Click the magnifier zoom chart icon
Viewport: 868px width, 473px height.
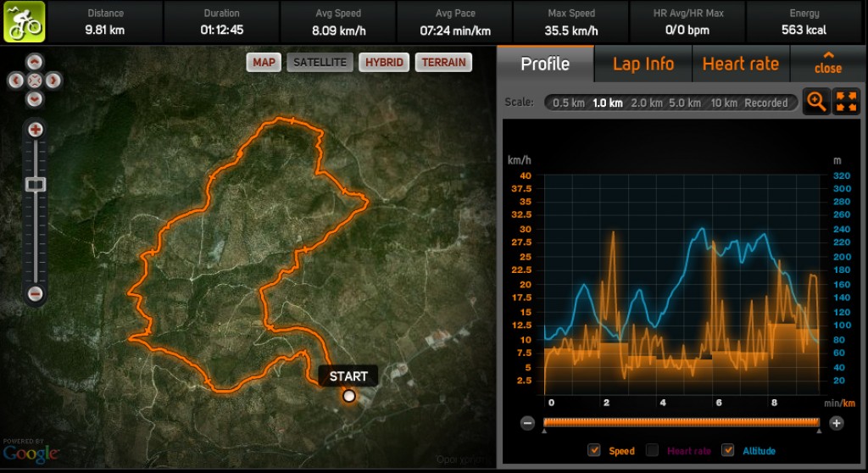pos(816,102)
